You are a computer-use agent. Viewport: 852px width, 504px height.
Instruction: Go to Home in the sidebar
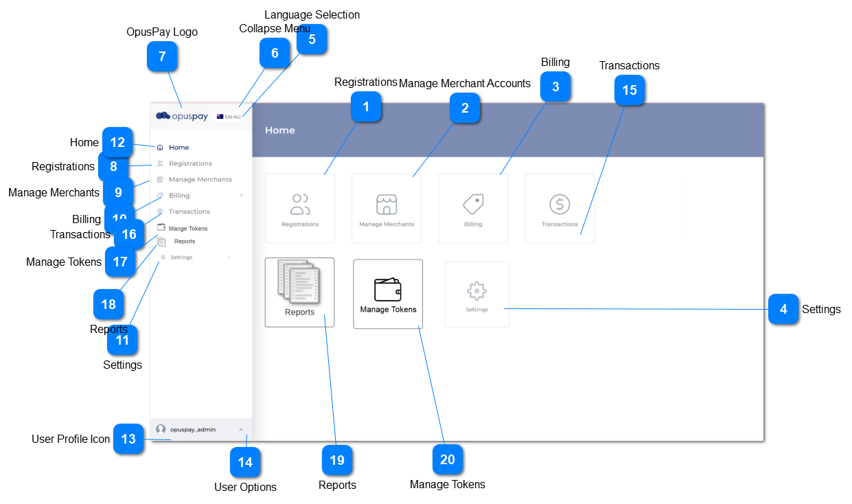(x=179, y=148)
